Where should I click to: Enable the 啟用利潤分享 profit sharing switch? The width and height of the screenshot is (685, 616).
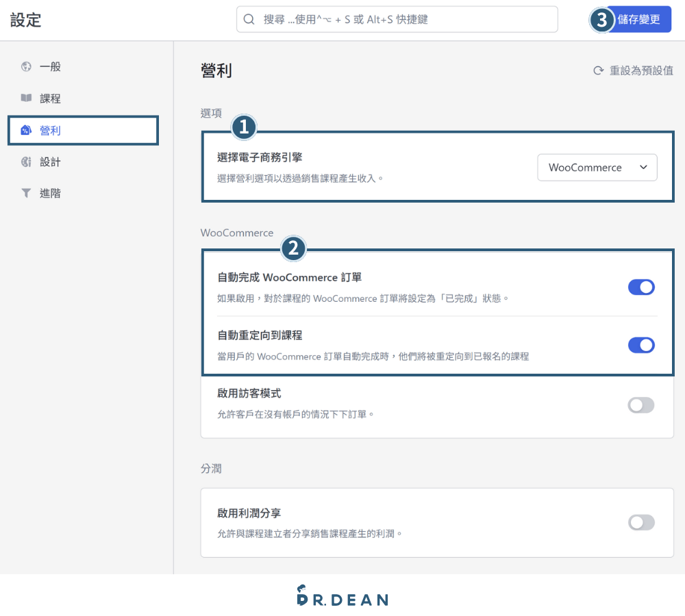click(x=641, y=522)
